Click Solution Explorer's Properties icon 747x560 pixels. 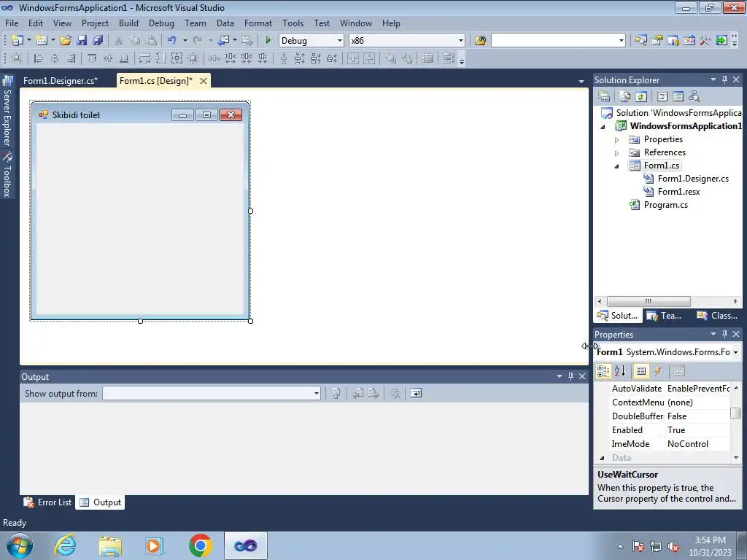(x=605, y=96)
